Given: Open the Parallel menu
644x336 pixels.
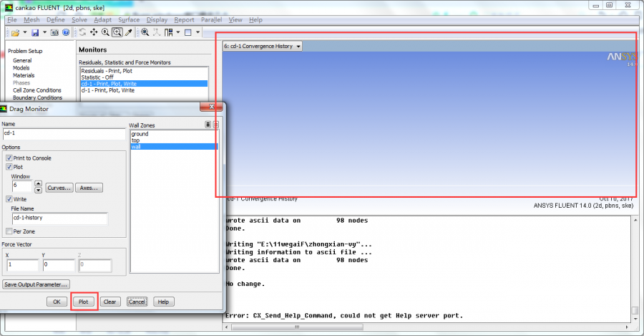Looking at the screenshot, I should click(212, 20).
